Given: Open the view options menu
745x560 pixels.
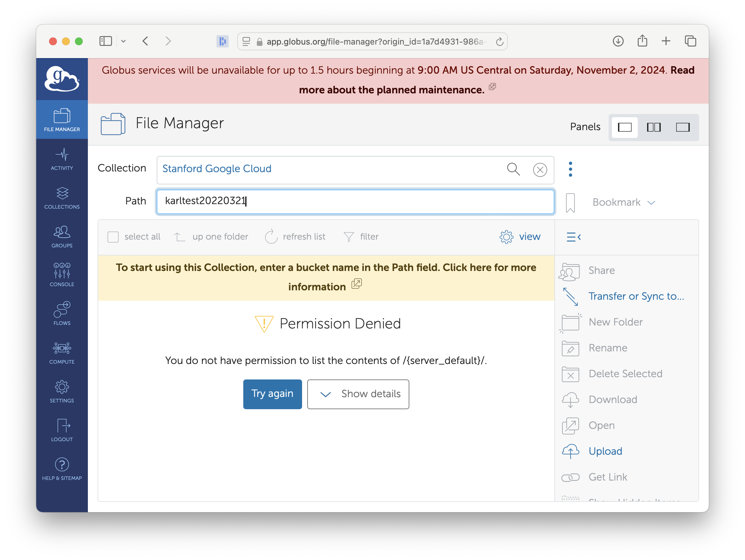Looking at the screenshot, I should [520, 236].
